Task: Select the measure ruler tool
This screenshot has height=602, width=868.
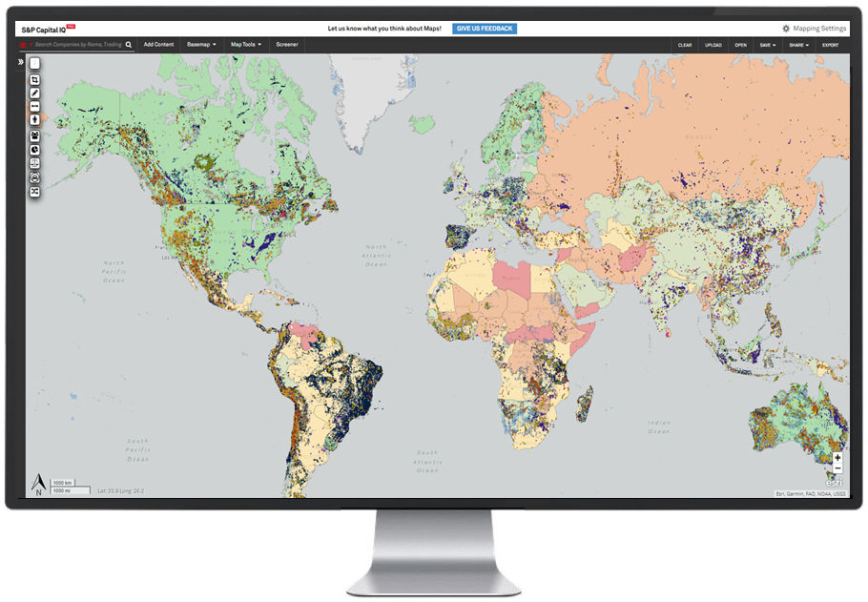Action: point(35,106)
